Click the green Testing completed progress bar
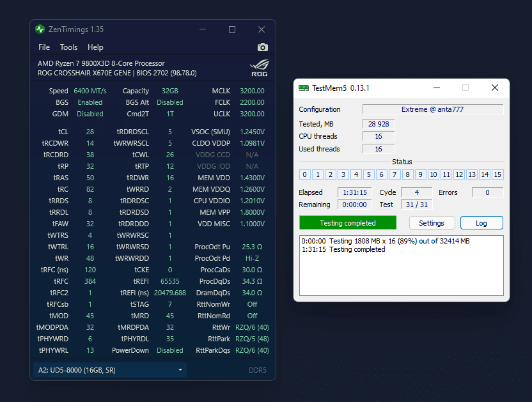The height and width of the screenshot is (402, 532). pyautogui.click(x=348, y=223)
